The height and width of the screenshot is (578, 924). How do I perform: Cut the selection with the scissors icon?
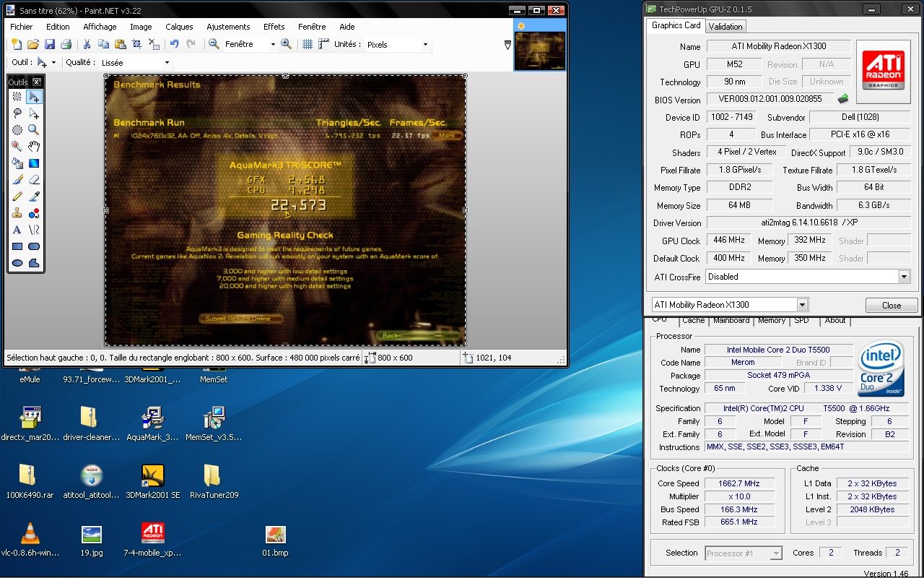click(x=87, y=44)
